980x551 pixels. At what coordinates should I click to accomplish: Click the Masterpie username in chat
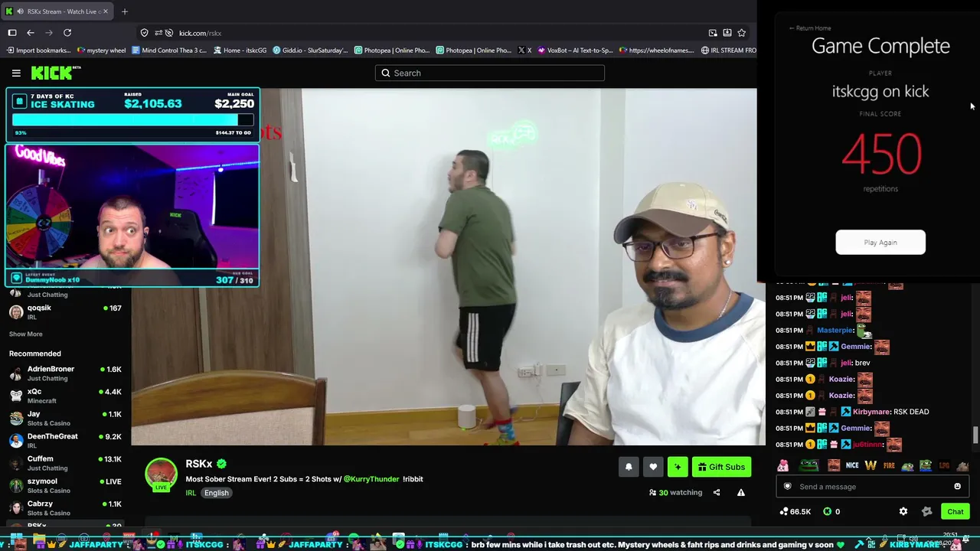coord(835,331)
